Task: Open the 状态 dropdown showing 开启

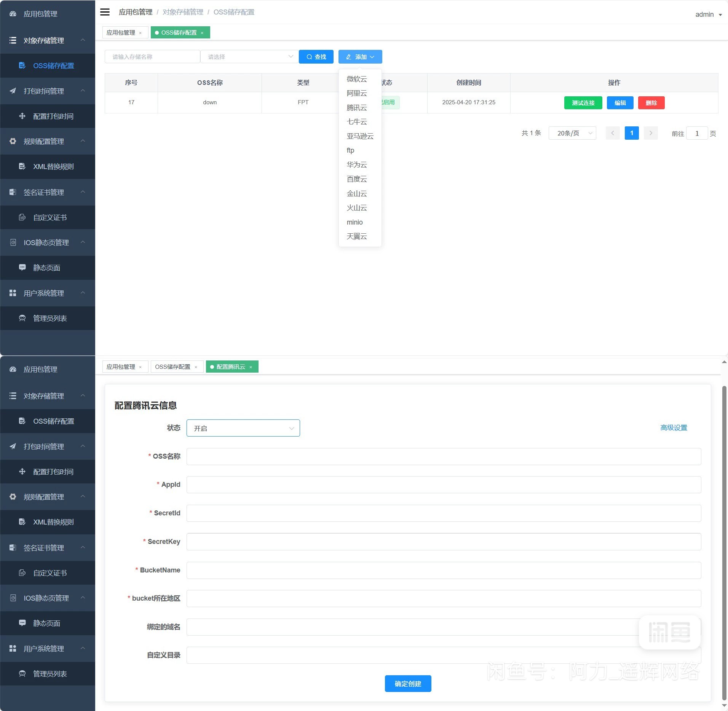Action: (243, 428)
